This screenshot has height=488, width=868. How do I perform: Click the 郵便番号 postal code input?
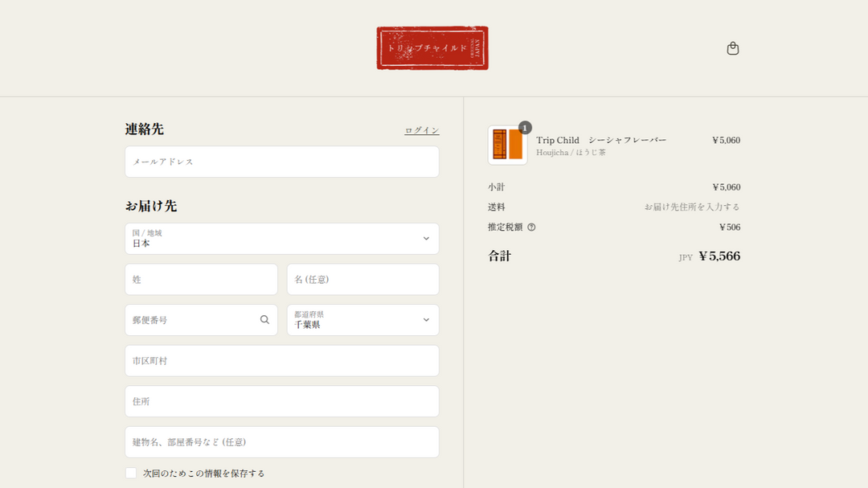[193, 320]
